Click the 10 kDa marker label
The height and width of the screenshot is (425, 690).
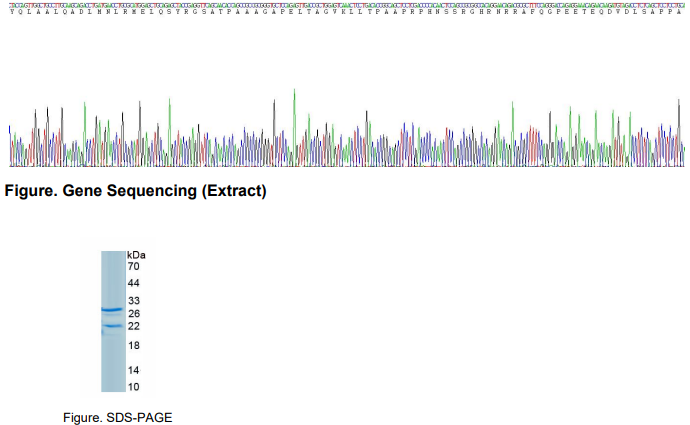tap(133, 387)
